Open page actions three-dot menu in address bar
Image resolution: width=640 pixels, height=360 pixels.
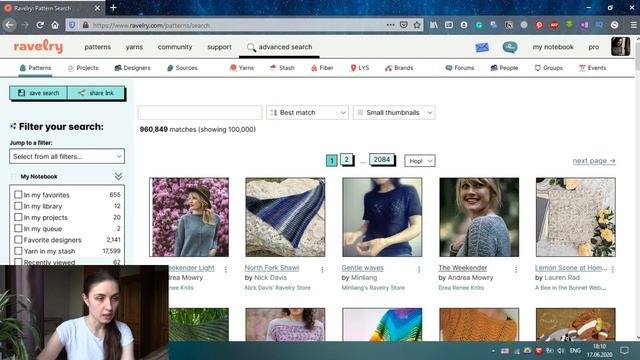[390, 25]
